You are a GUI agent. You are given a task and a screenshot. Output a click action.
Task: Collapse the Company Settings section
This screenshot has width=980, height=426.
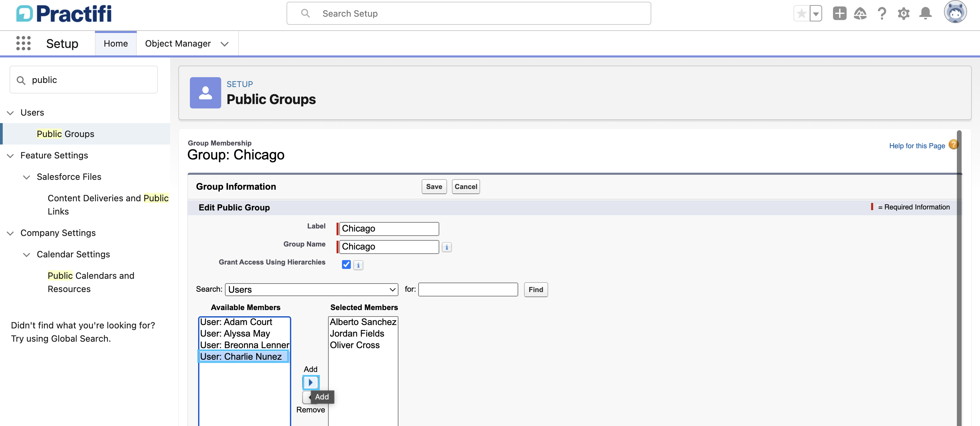pyautogui.click(x=10, y=233)
